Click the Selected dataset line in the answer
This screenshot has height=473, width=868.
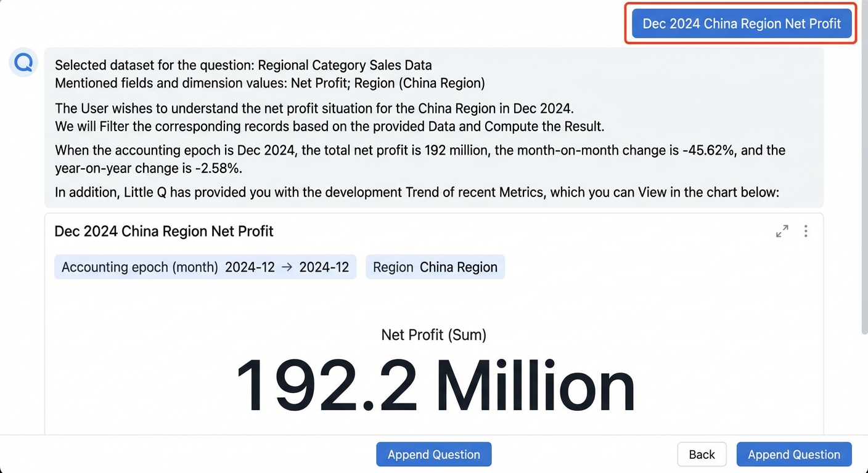click(244, 65)
